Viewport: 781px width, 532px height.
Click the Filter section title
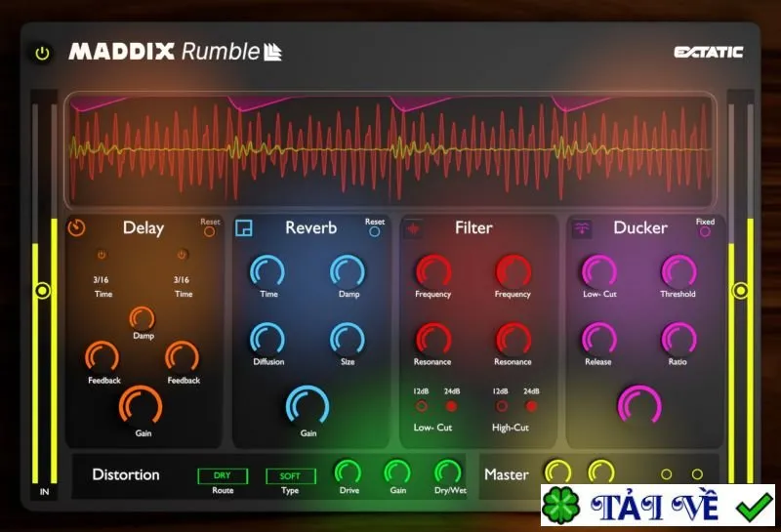(473, 227)
